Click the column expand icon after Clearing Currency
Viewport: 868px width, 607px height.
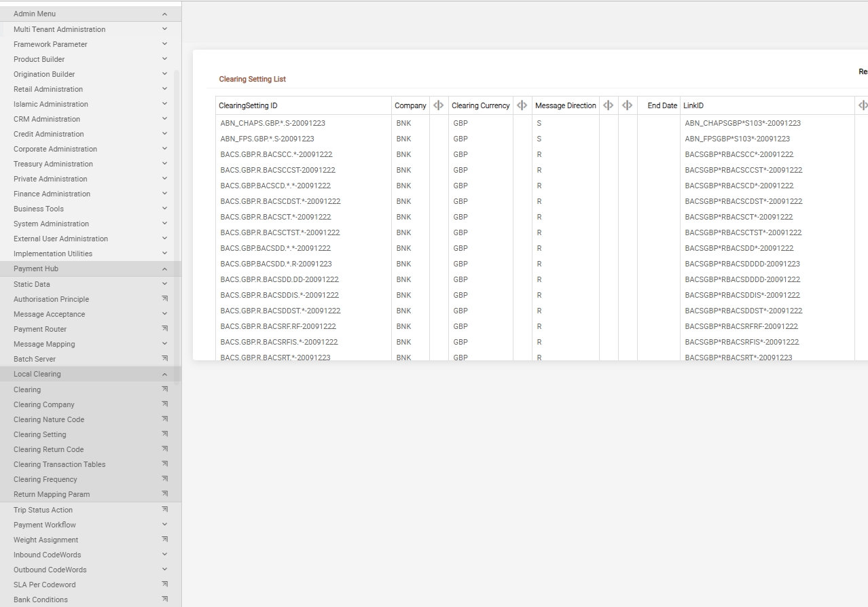522,105
